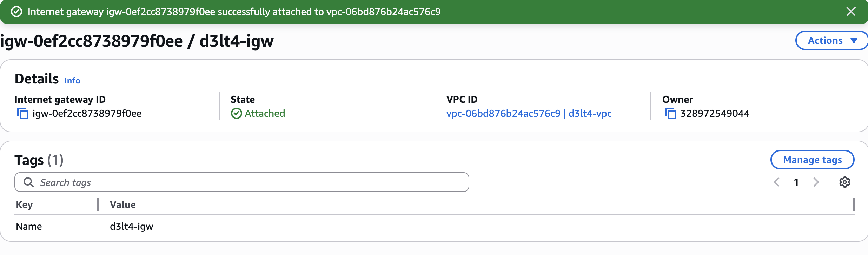The image size is (868, 255).
Task: Copy the Owner account ID
Action: (670, 114)
